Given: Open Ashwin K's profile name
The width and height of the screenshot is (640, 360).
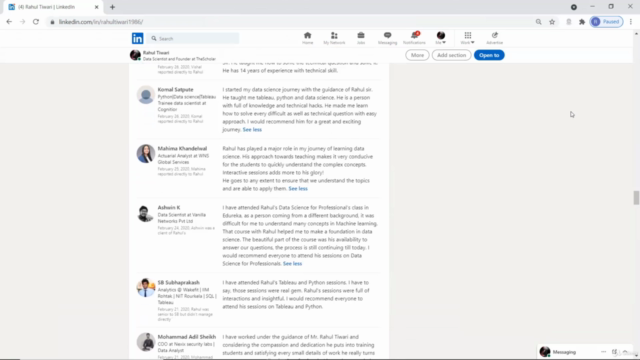Looking at the screenshot, I should (x=169, y=207).
